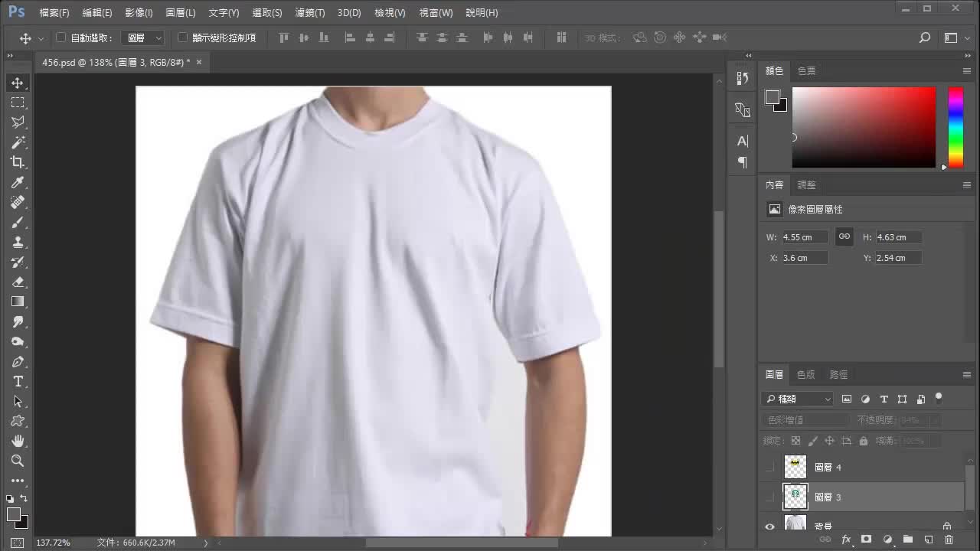The image size is (980, 551).
Task: Click the foreground color swatch in Color panel
Action: (x=773, y=97)
